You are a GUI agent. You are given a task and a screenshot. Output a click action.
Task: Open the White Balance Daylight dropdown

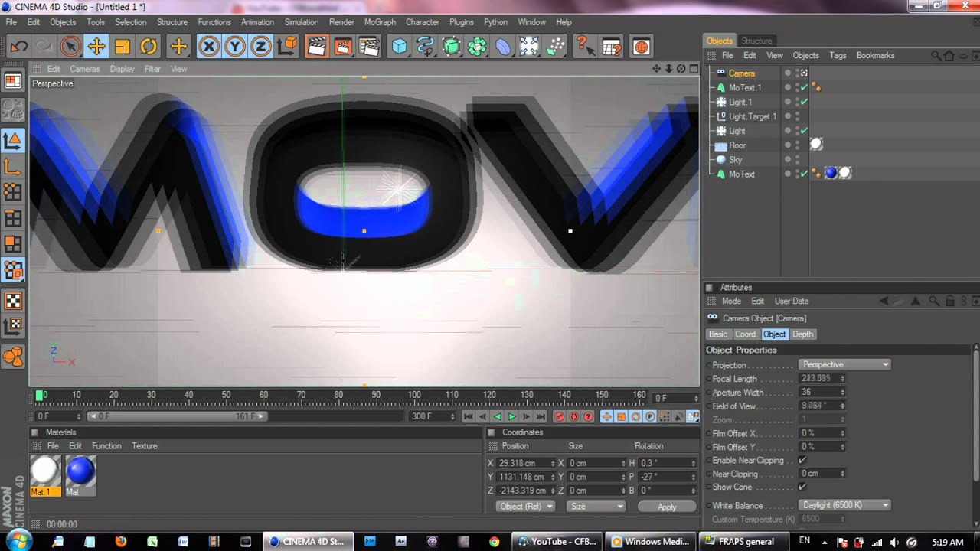click(844, 505)
